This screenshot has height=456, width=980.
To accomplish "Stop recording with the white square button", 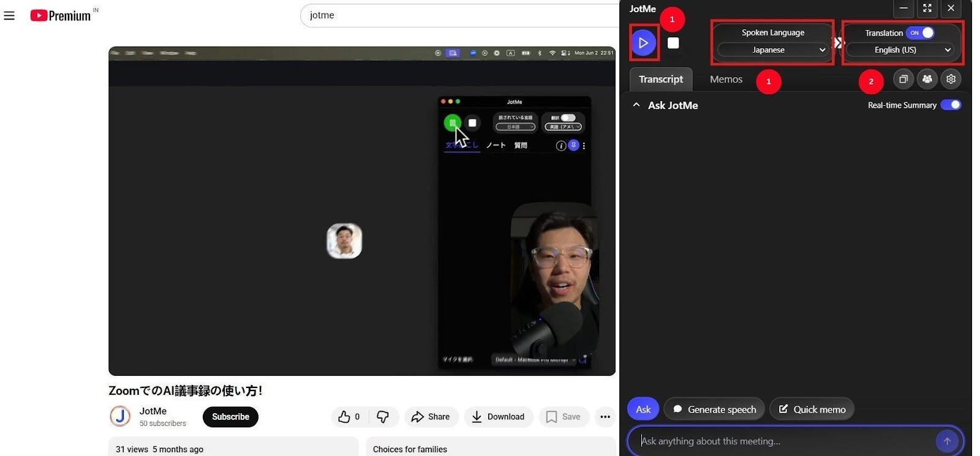I will 673,43.
